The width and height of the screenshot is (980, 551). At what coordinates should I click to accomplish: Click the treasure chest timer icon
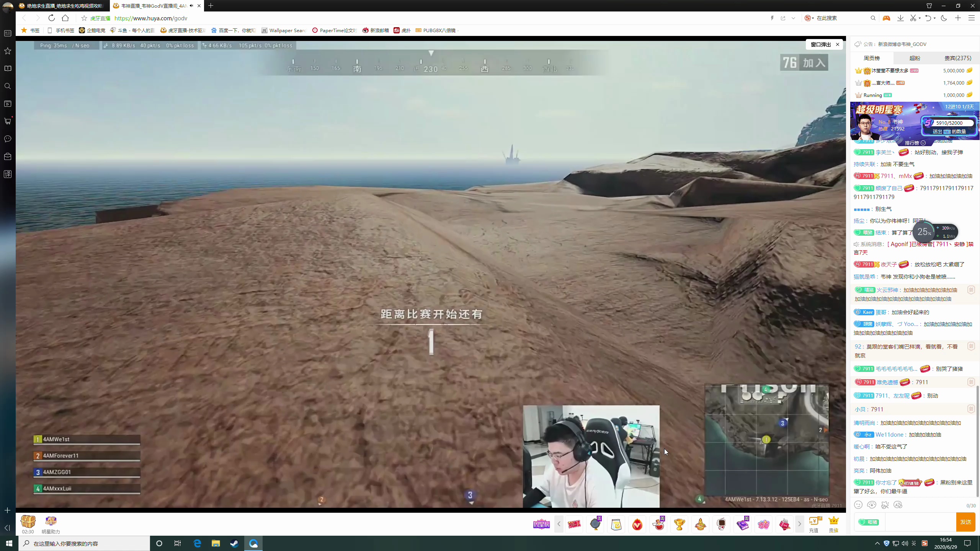pyautogui.click(x=28, y=521)
